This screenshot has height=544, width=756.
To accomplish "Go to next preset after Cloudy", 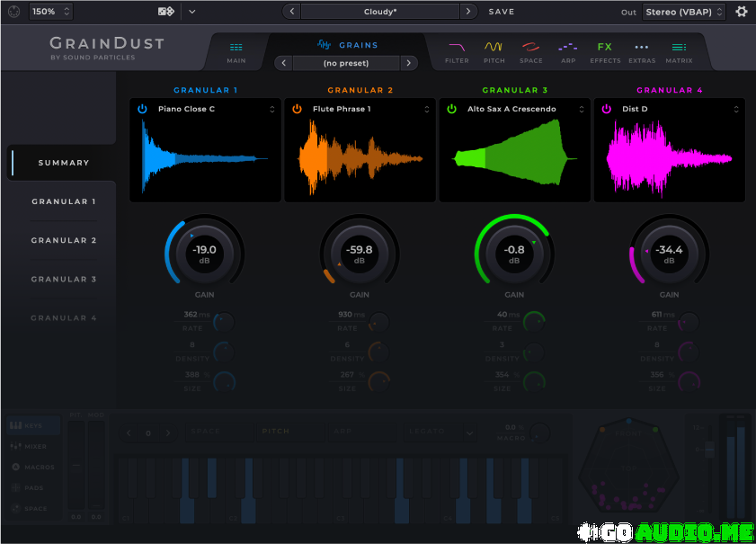I will 467,12.
